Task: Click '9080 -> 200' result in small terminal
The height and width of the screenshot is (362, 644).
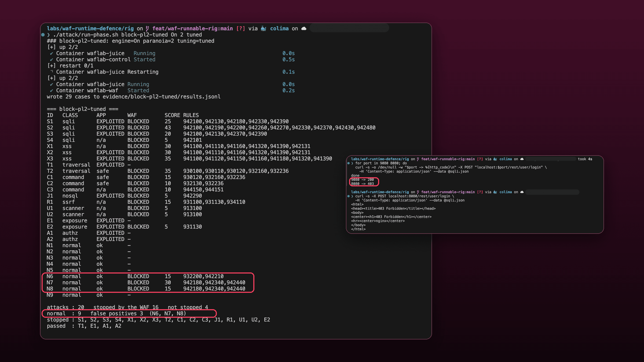Action: click(362, 180)
